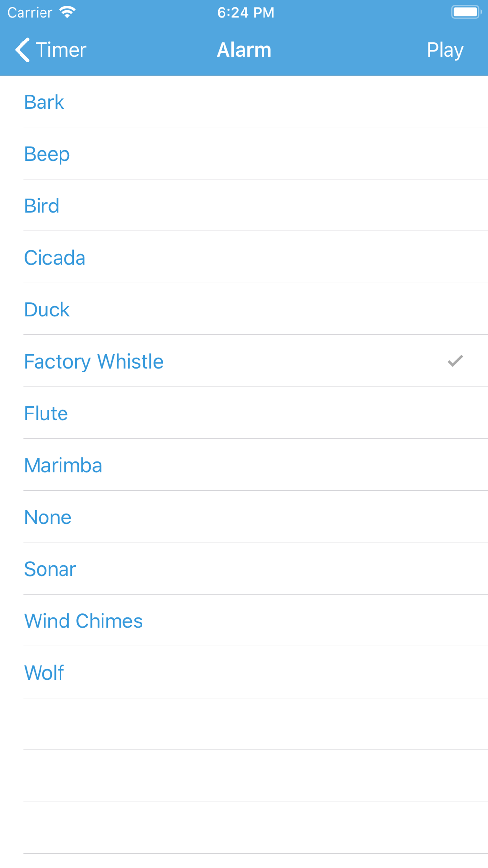Choose the Duck sound
Image resolution: width=488 pixels, height=868 pixels.
pos(244,309)
